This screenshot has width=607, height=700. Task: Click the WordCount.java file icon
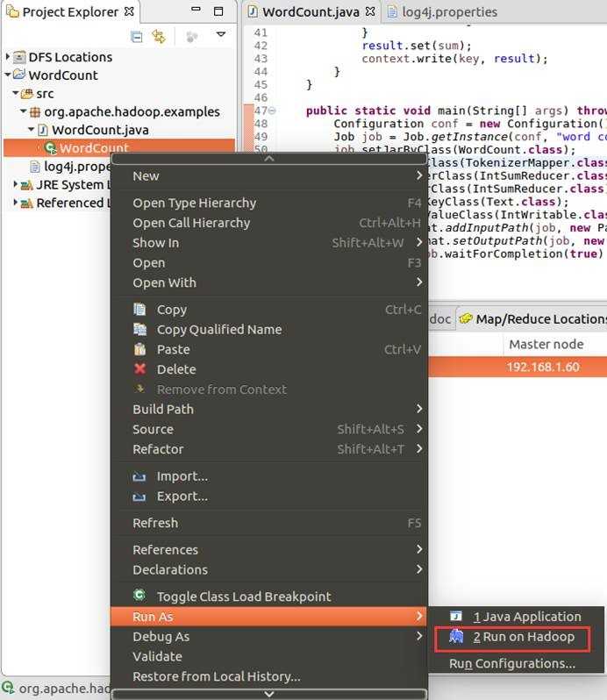43,130
